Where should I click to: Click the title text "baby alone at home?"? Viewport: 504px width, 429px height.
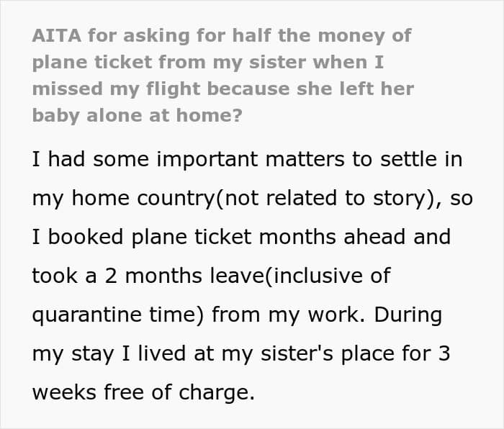tap(138, 115)
